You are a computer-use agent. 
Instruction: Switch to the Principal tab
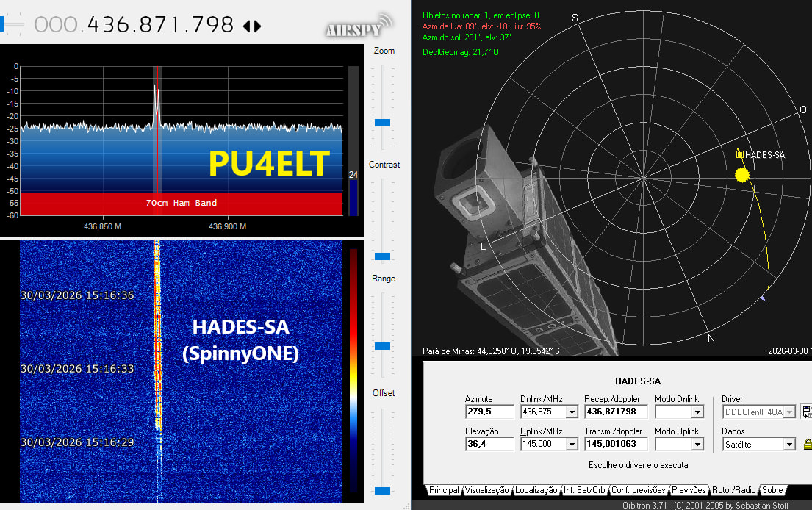(444, 490)
